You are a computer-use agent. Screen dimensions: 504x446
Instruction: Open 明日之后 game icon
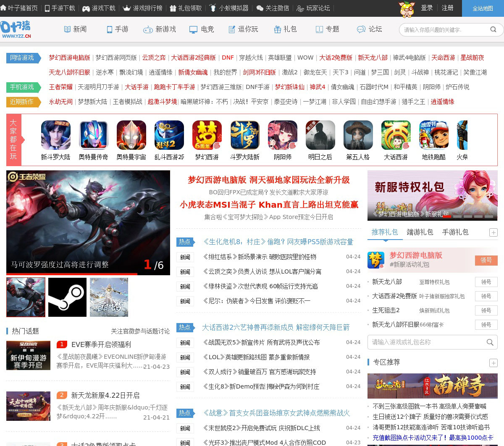[x=320, y=135]
